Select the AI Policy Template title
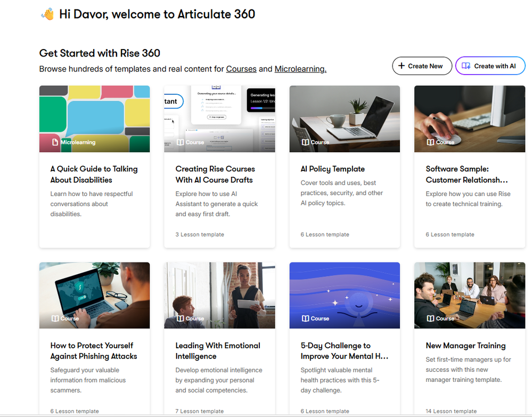The height and width of the screenshot is (417, 532). tap(332, 169)
